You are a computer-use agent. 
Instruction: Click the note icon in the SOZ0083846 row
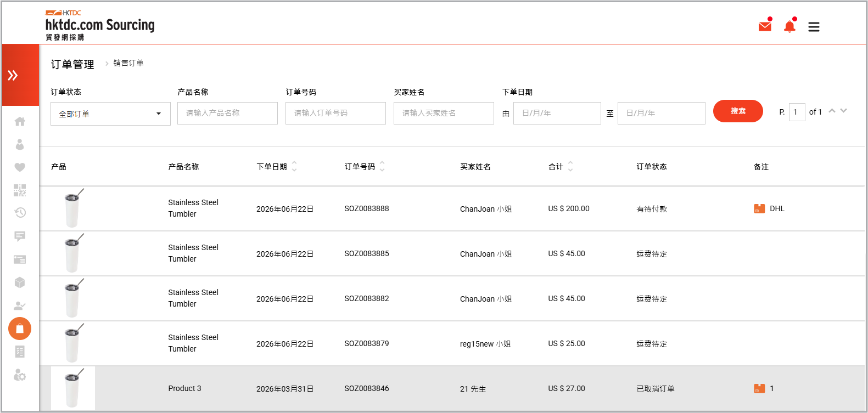click(759, 388)
